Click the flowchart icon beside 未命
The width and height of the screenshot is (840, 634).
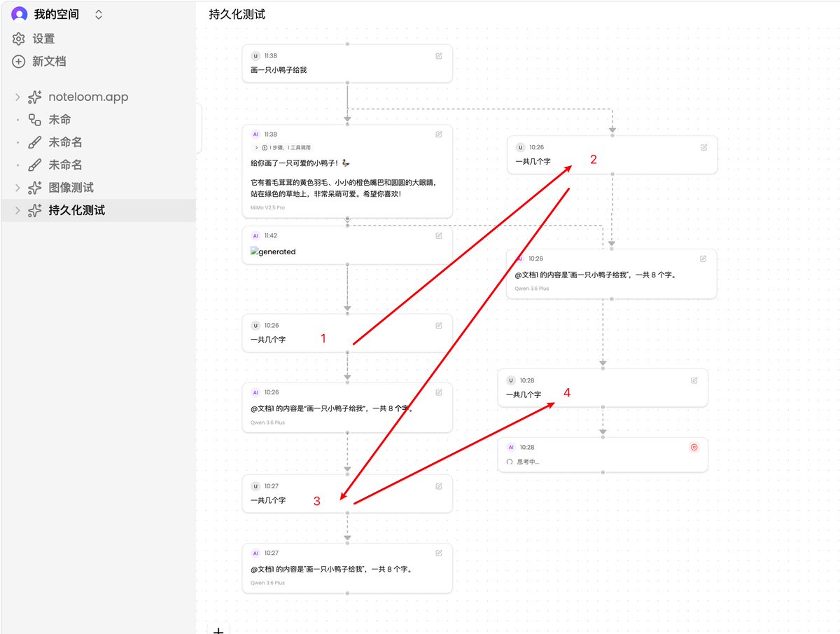[34, 120]
